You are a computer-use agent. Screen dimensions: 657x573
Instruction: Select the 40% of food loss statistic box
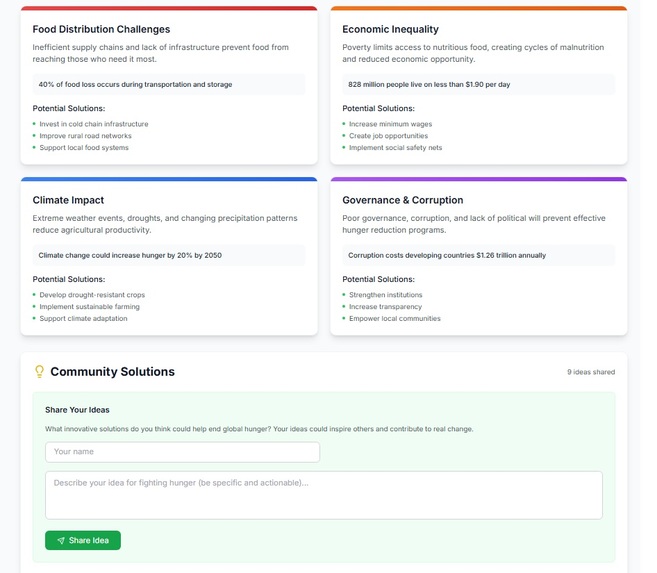(x=169, y=84)
